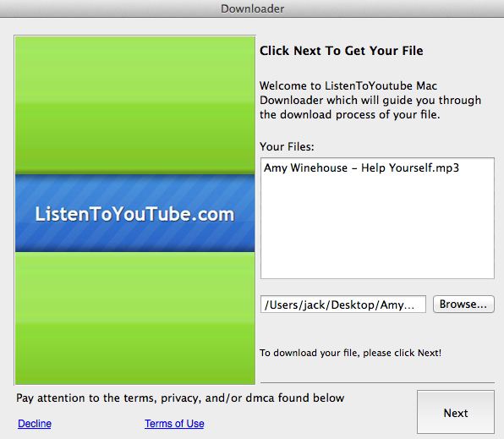Focus the /Users/jack/Desktop save path field

(x=343, y=305)
